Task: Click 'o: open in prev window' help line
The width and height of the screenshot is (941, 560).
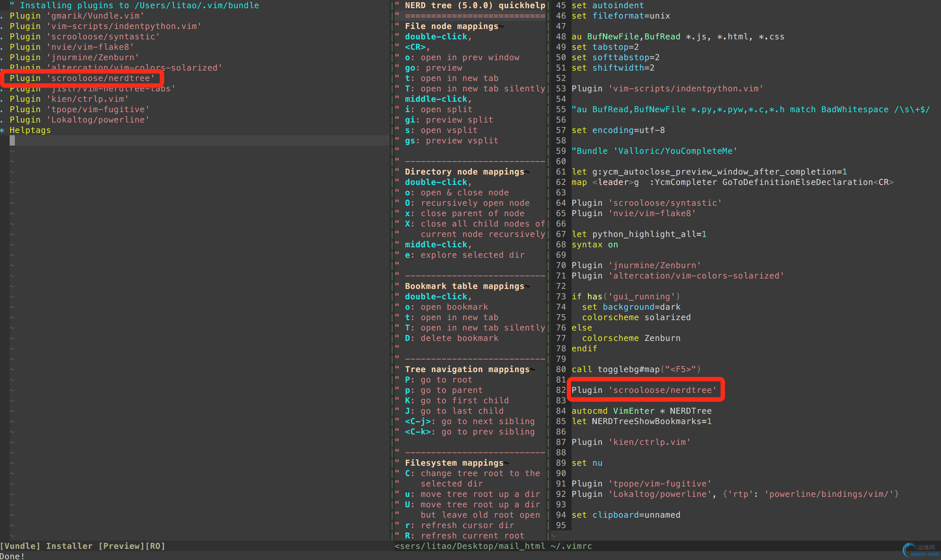Action: [462, 57]
